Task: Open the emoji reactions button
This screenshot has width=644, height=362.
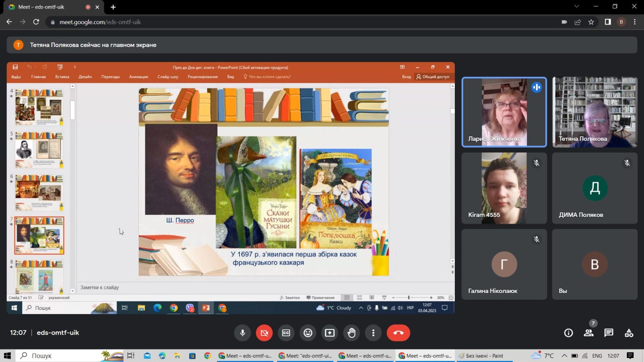Action: 308,333
